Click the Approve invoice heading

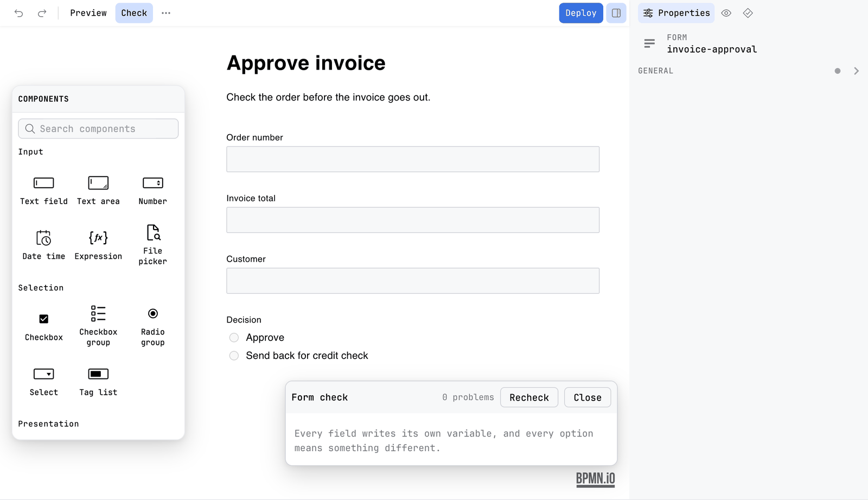[306, 63]
